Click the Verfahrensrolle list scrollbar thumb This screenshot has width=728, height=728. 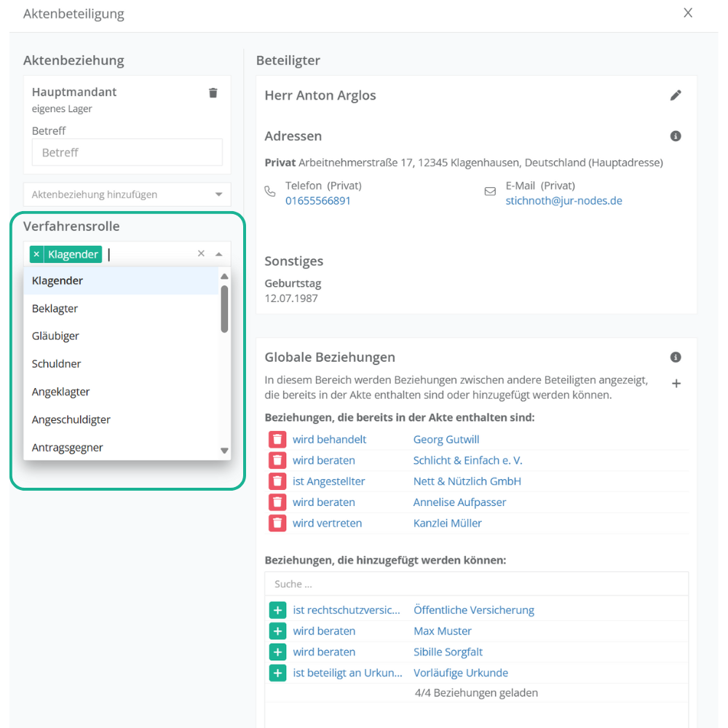point(224,308)
